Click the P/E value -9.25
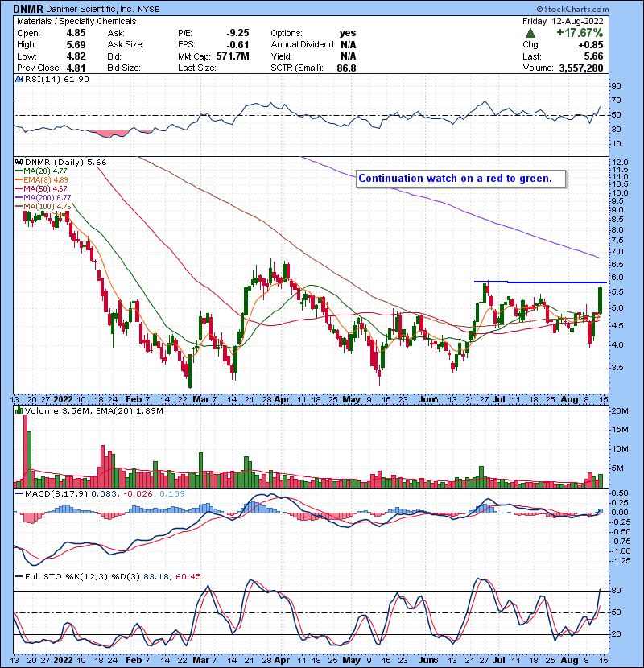 click(237, 33)
